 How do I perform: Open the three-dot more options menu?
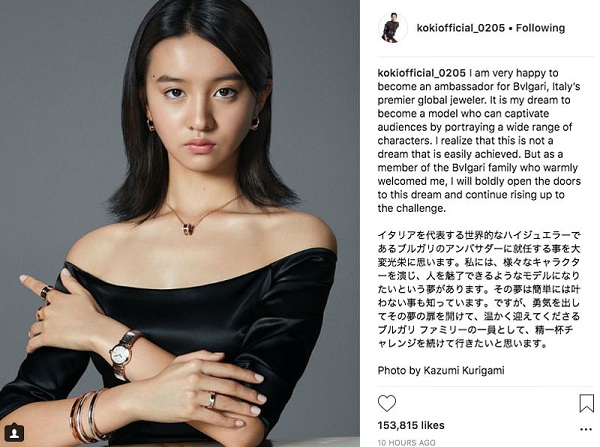coord(586,429)
